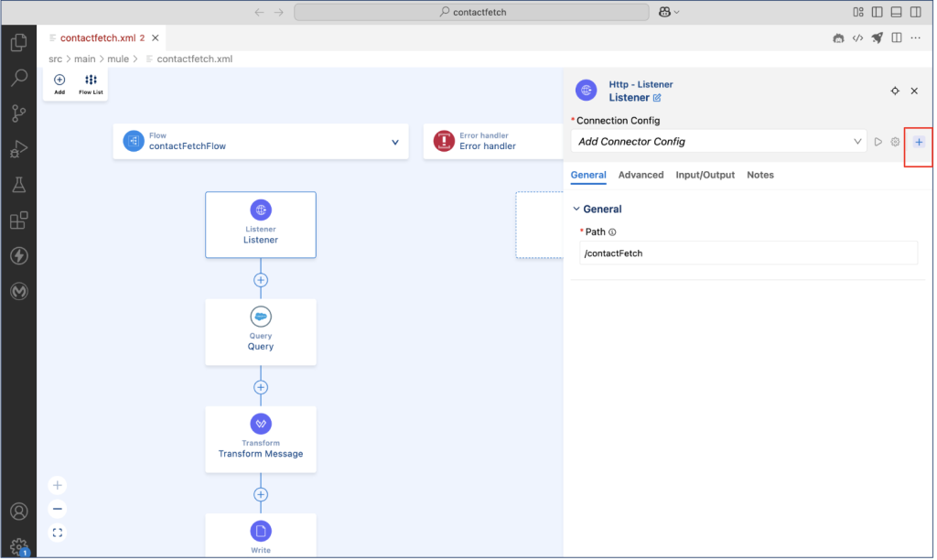Switch to the Notes tab

(760, 175)
